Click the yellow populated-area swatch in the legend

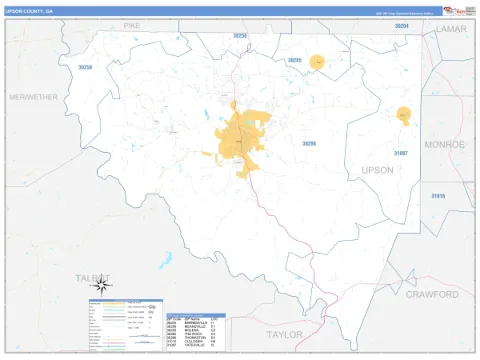(114, 303)
